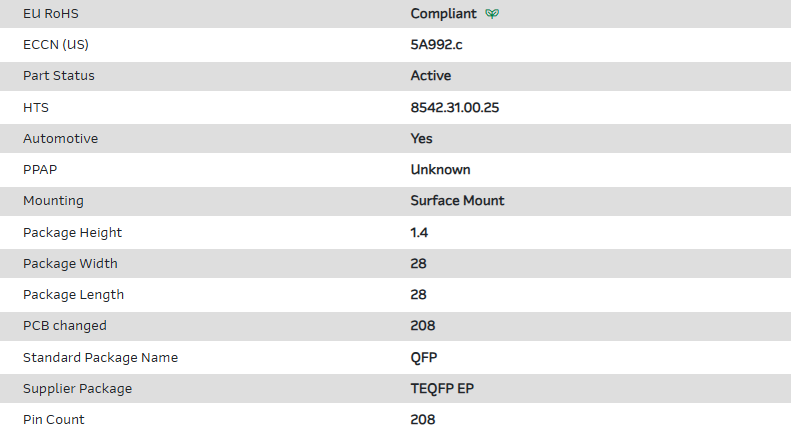
Task: Select the Part Status value Active
Action: [x=431, y=76]
